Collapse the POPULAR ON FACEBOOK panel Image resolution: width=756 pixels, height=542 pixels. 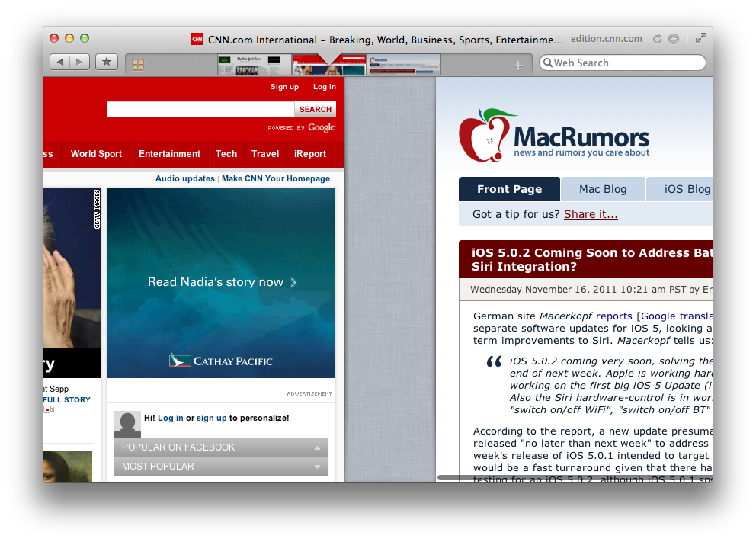pos(221,447)
